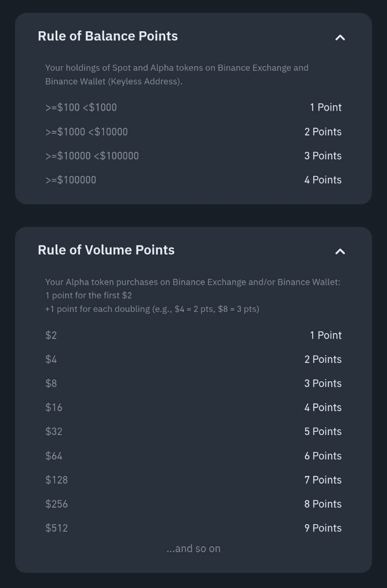
Task: Click the balance holdings description text
Action: pos(177,74)
